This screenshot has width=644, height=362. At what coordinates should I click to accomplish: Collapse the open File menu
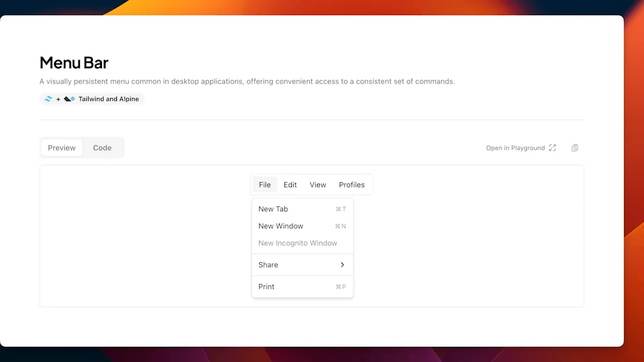[265, 185]
